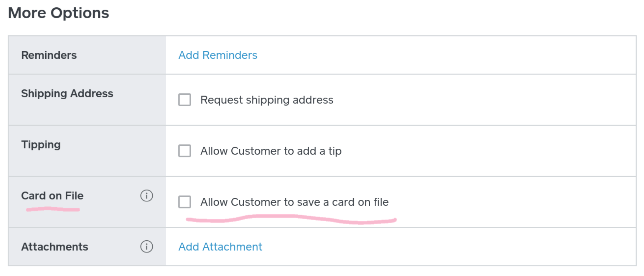
Task: Click the Add Attachment link
Action: [220, 247]
